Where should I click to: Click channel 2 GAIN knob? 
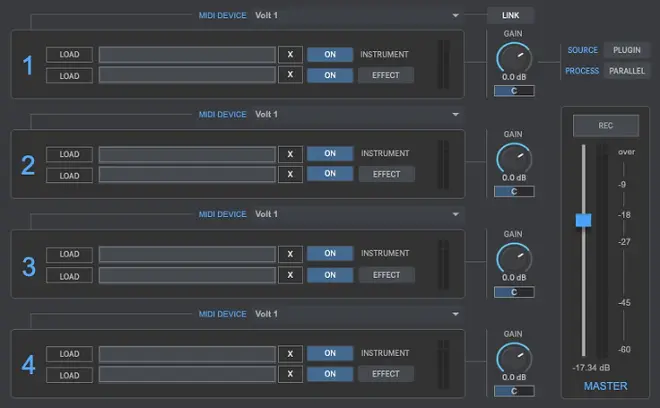pyautogui.click(x=514, y=159)
